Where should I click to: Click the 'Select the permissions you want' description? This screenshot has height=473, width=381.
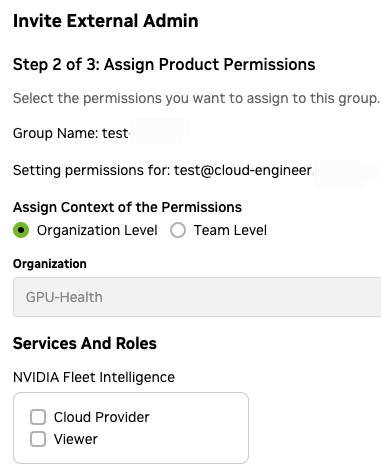click(x=196, y=98)
